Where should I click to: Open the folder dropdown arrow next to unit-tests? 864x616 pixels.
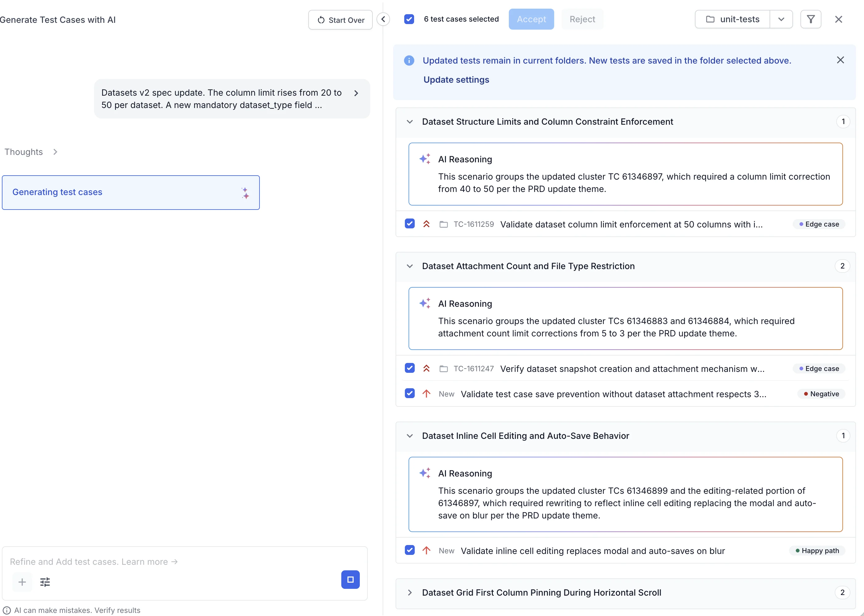click(x=781, y=19)
